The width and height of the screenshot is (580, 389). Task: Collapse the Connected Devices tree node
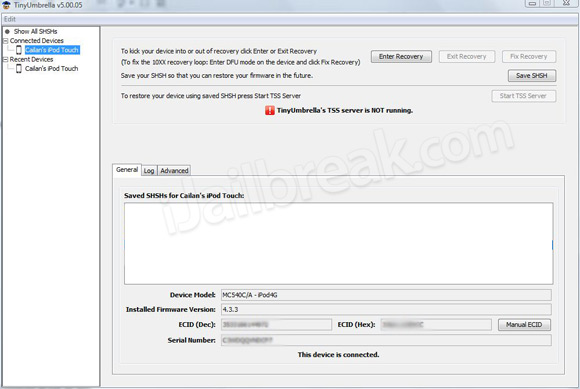[x=6, y=41]
